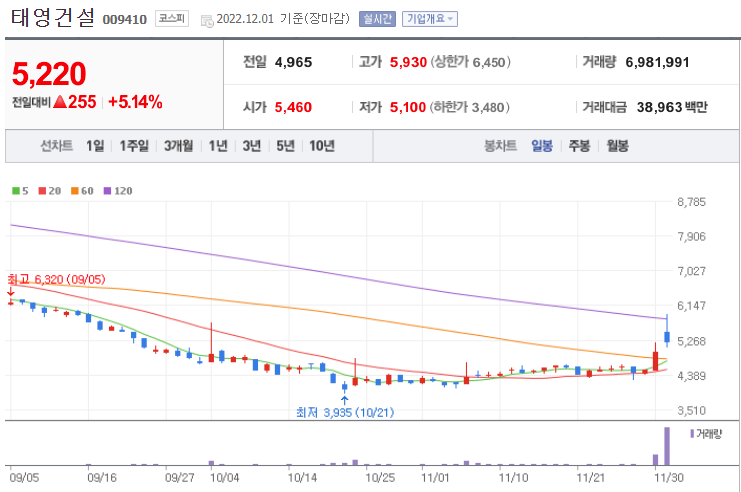Click the 최고 6,320 (09/05) chart marker

56,279
